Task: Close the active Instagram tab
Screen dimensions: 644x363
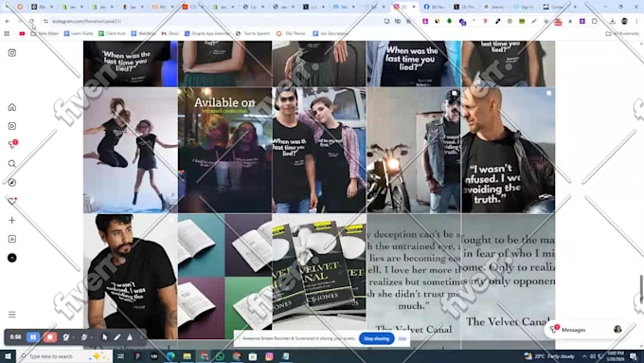Action: coord(414,7)
